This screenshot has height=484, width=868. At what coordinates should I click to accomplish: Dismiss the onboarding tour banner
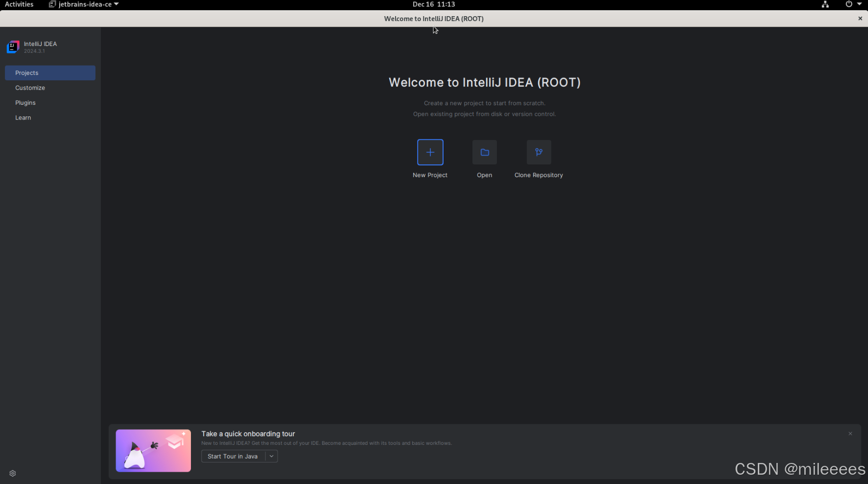click(x=850, y=434)
